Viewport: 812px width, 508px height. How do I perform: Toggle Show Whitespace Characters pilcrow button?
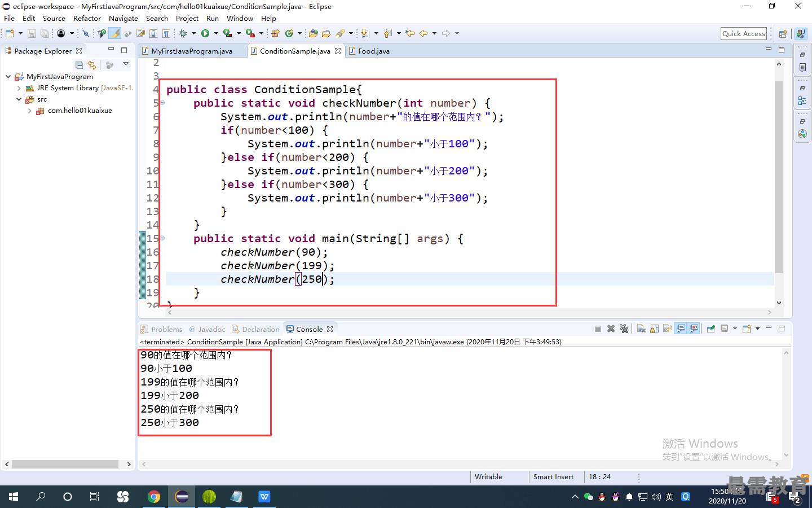(x=166, y=33)
